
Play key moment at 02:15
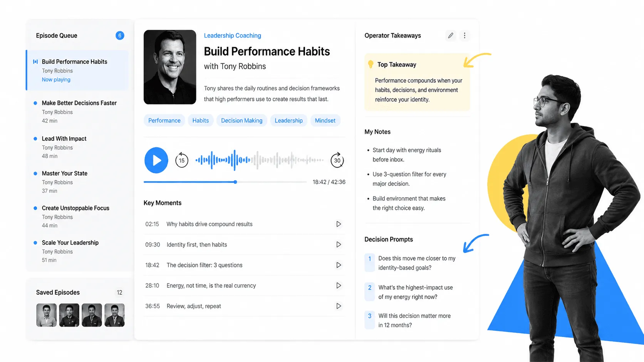(339, 224)
